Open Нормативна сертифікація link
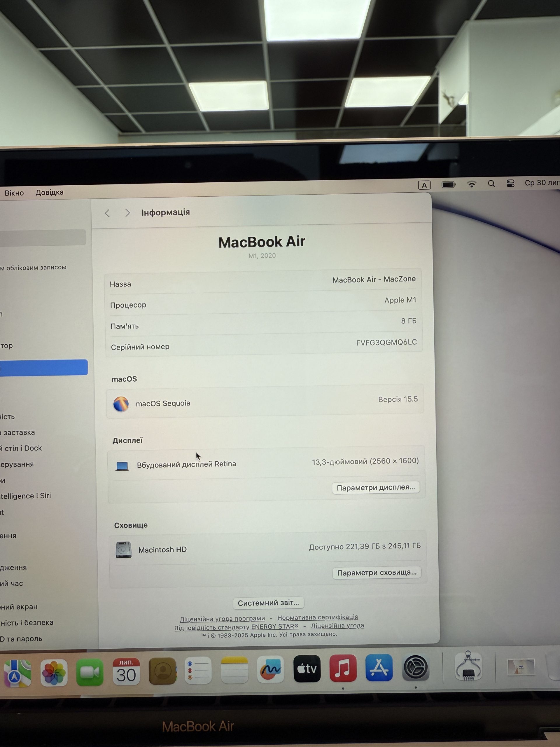 point(318,617)
